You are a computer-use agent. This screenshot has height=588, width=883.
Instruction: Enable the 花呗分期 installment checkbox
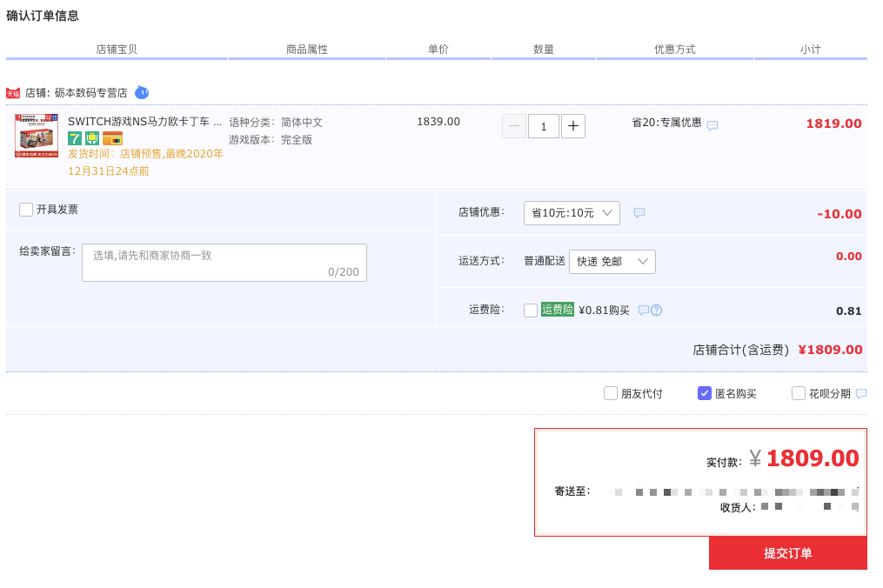799,393
